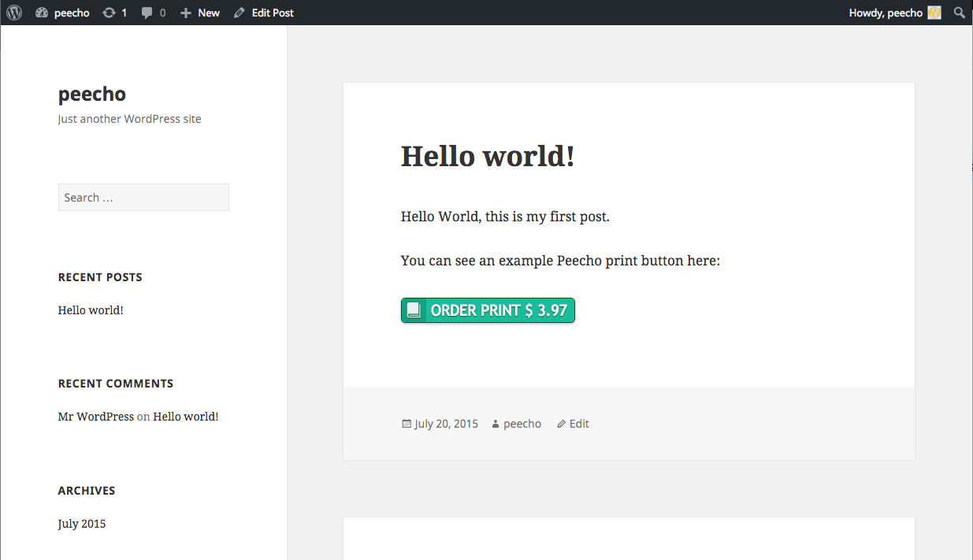
Task: Open Hello world! under Recent Posts
Action: 91,310
